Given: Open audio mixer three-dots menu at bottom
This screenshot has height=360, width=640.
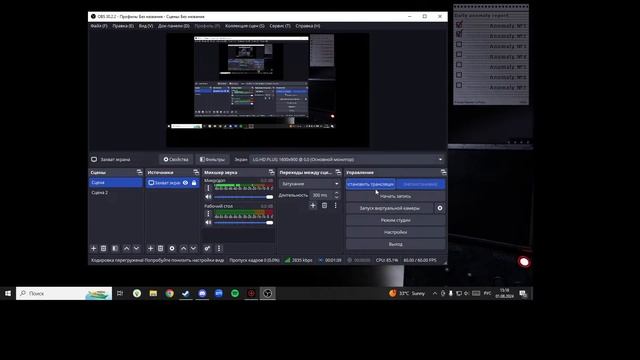Looking at the screenshot, I should tap(219, 248).
